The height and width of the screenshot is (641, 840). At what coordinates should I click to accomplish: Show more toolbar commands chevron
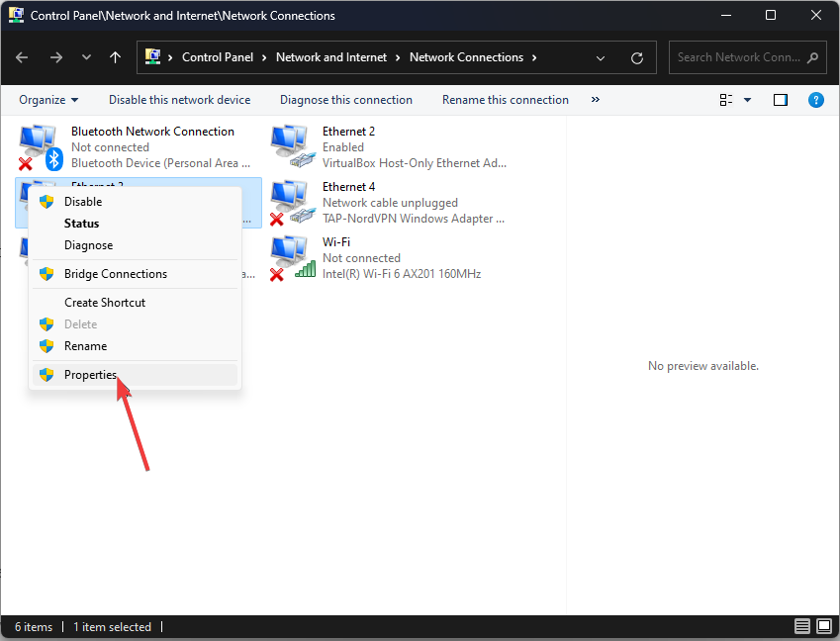[596, 100]
